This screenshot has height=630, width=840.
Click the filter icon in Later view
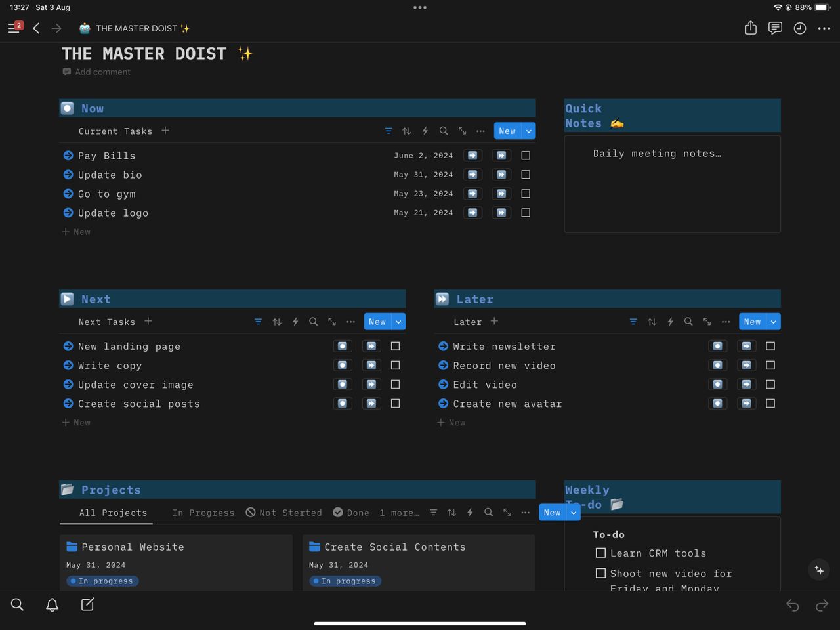pyautogui.click(x=633, y=322)
